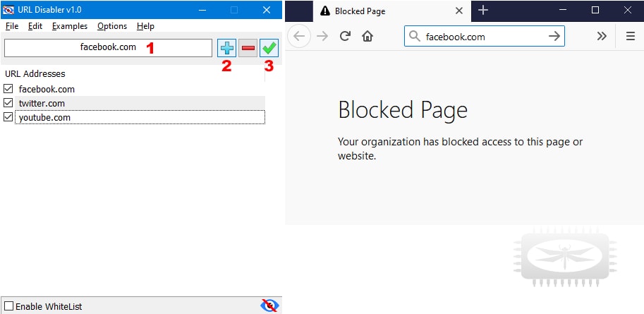Add URL with the blue plus button

pyautogui.click(x=226, y=48)
